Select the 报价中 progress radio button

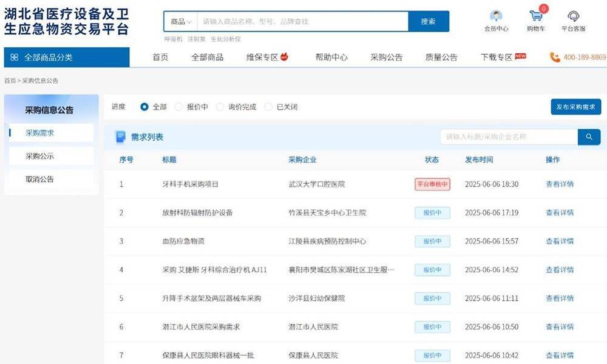(x=178, y=107)
